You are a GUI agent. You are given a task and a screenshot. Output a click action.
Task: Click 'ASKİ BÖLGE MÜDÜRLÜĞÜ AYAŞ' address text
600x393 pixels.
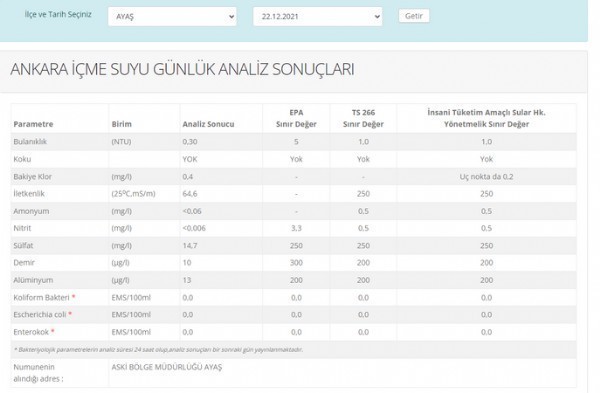pos(166,367)
